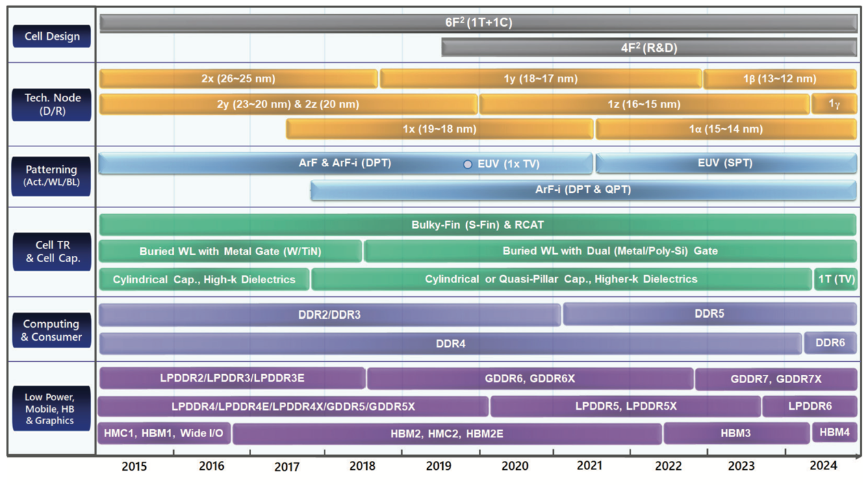This screenshot has height=485, width=868.
Task: Click the Cell Design category label
Action: click(51, 36)
